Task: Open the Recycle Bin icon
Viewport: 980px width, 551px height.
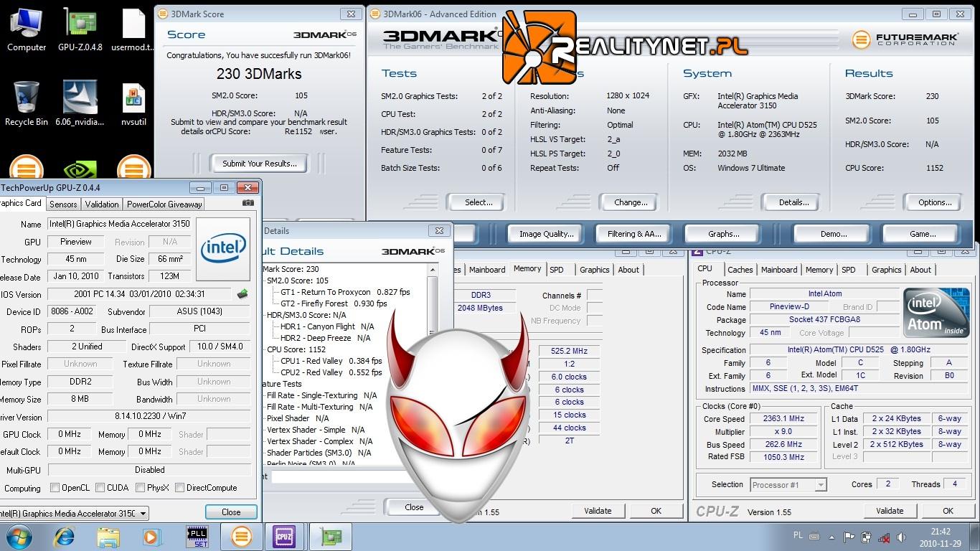Action: (x=27, y=104)
